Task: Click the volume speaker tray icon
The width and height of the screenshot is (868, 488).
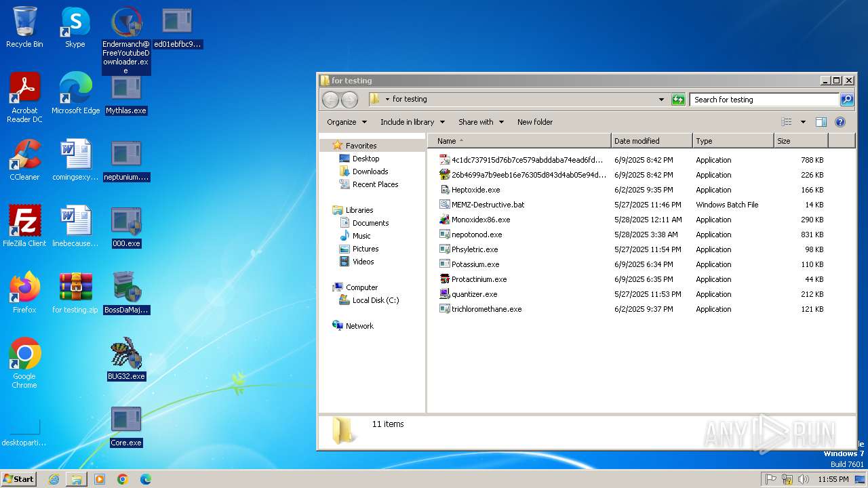Action: tap(804, 479)
